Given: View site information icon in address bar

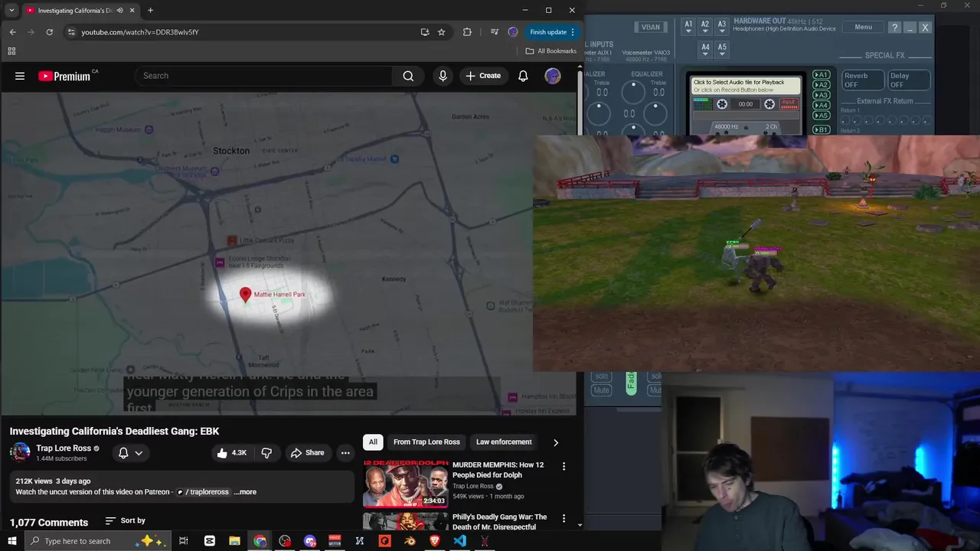Looking at the screenshot, I should click(71, 32).
